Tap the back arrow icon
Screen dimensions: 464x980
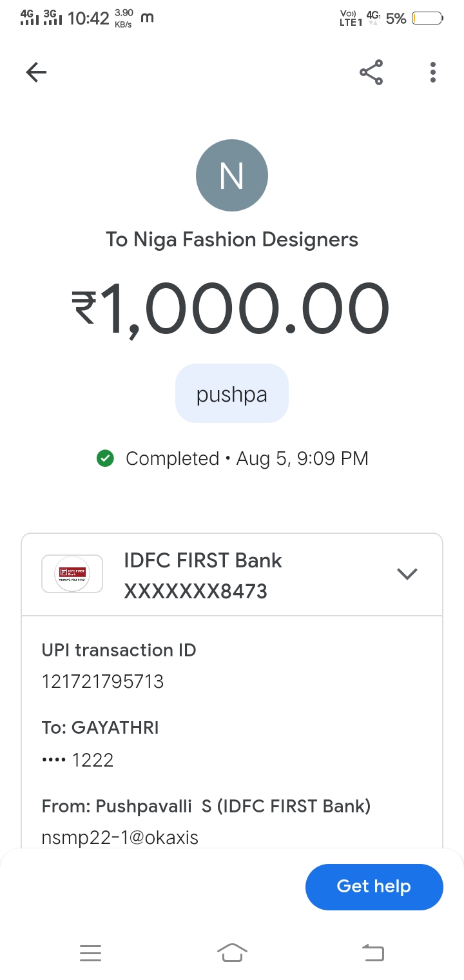click(x=36, y=72)
